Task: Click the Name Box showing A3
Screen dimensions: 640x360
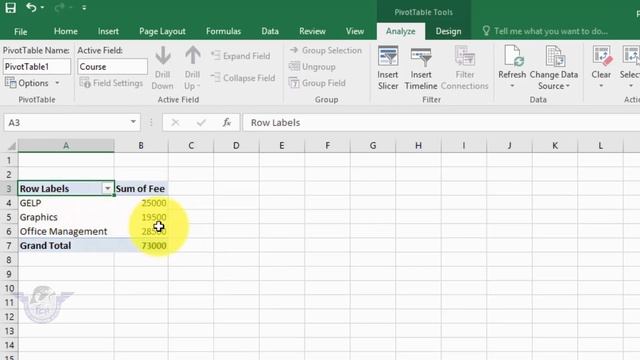Action: (65, 122)
